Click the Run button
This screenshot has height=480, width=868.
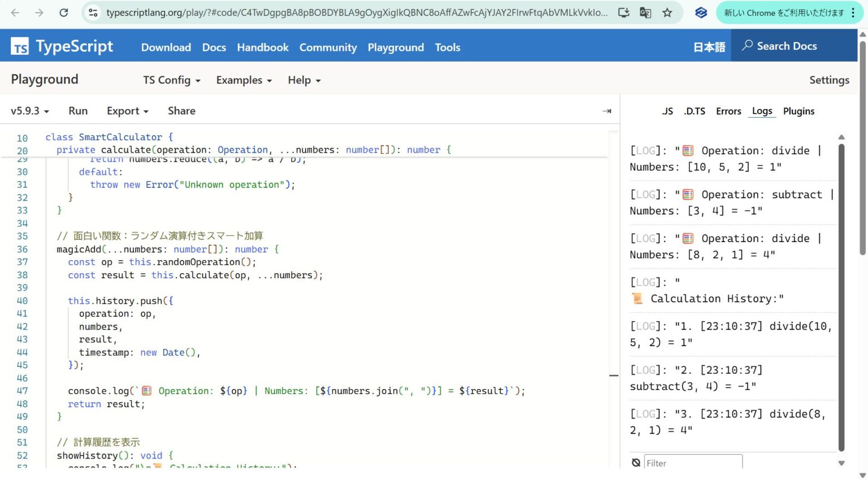point(78,111)
